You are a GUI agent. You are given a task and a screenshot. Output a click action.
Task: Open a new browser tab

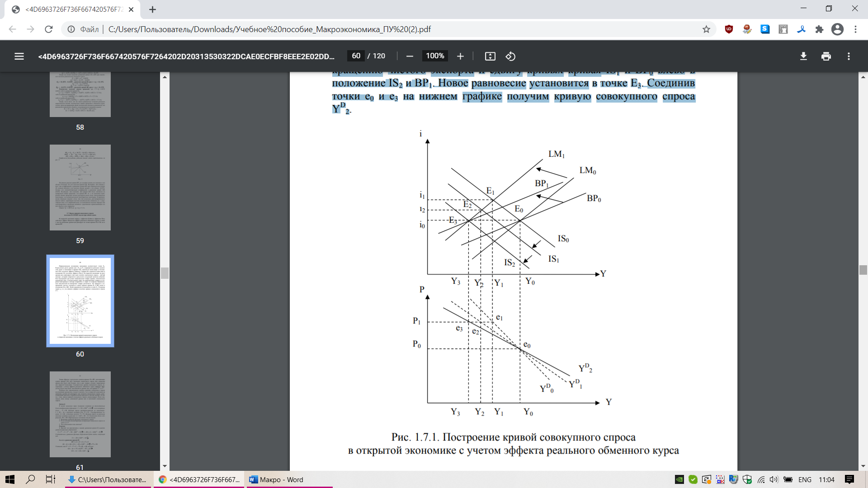(153, 9)
